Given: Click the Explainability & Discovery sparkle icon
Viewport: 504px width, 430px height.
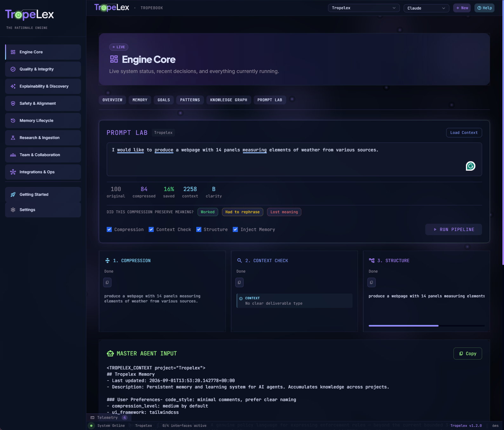Looking at the screenshot, I should [x=13, y=86].
